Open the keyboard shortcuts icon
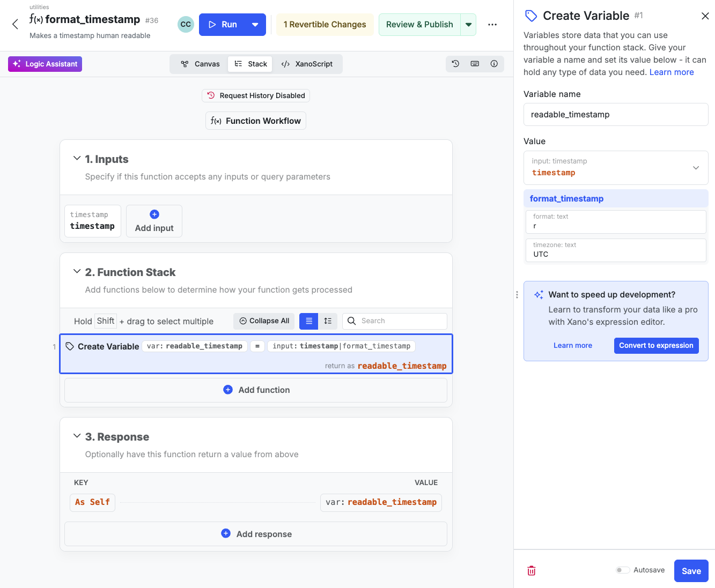This screenshot has height=588, width=715. point(475,64)
